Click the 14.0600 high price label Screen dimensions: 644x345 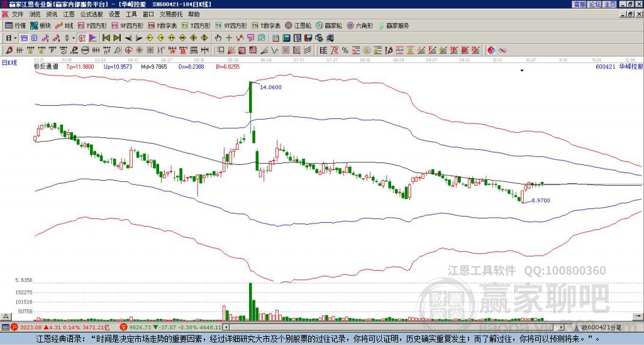(270, 87)
